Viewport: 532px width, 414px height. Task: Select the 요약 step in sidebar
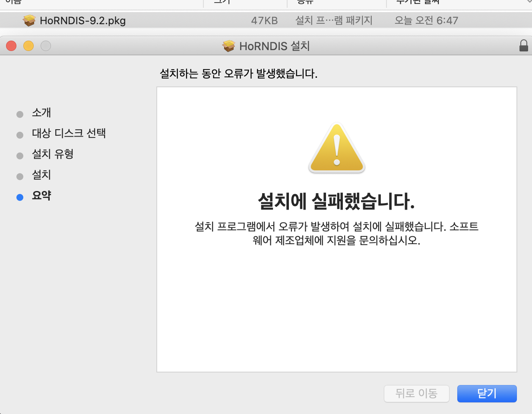click(41, 196)
